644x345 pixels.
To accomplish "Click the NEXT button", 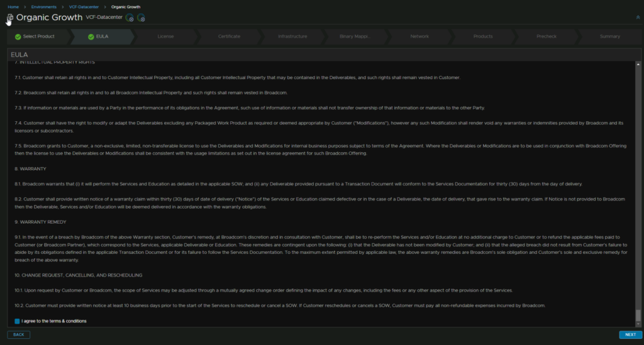I will (630, 335).
